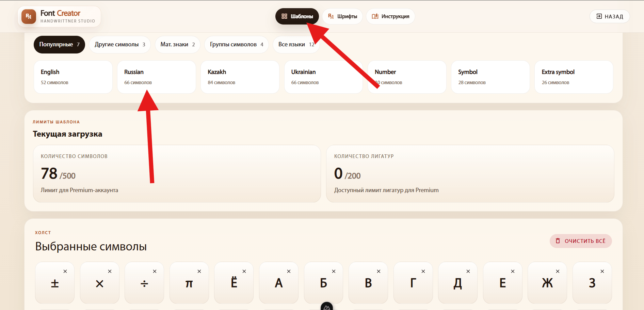Remove the Е letter tile
The image size is (644, 310).
(x=513, y=272)
